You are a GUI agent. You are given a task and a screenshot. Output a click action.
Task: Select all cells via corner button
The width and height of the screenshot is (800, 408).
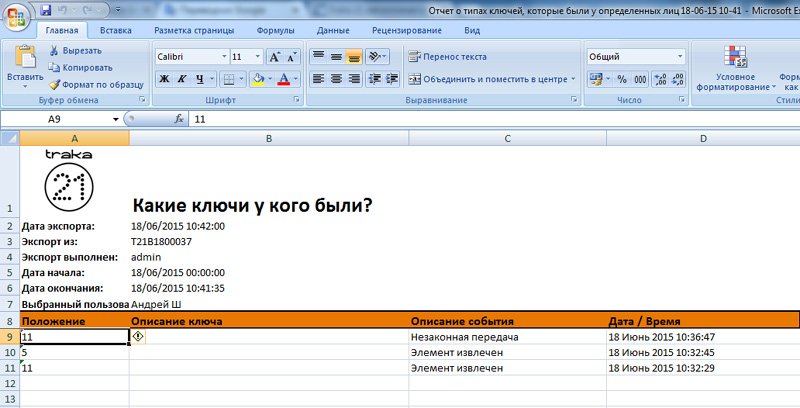click(x=10, y=138)
